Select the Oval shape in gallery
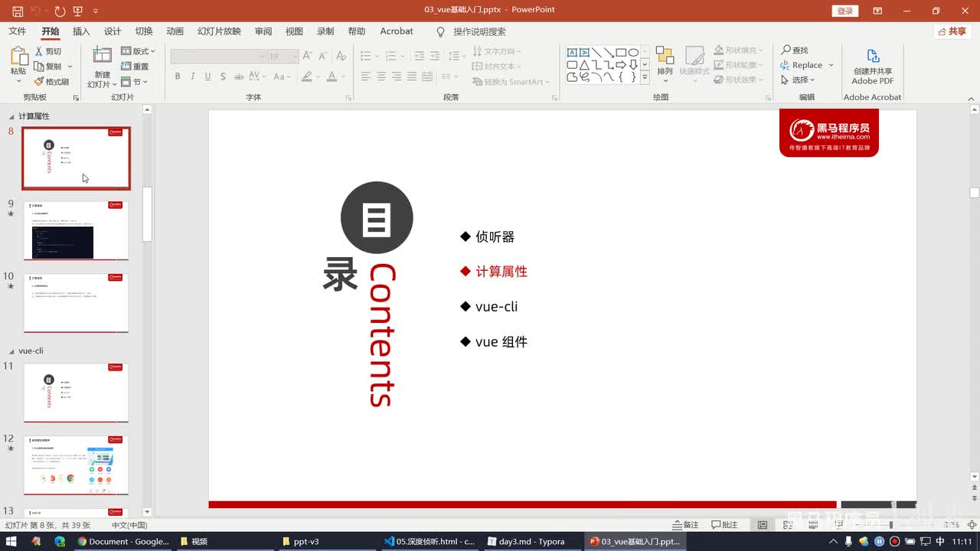Screen dimensions: 980x551 click(x=633, y=52)
